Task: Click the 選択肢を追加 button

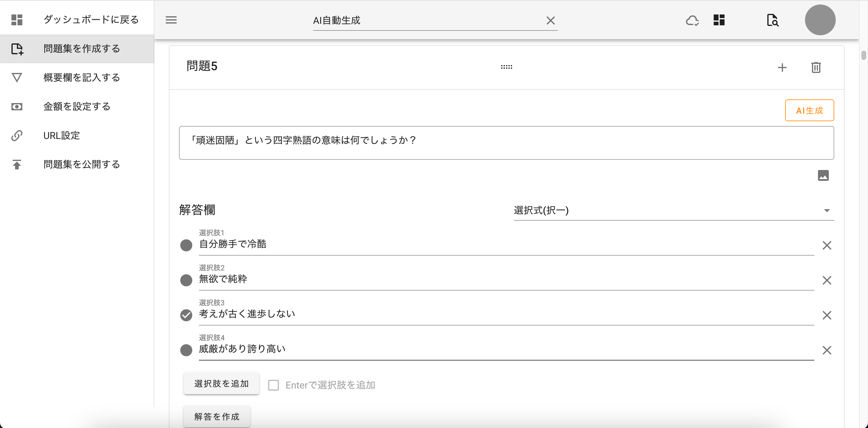Action: [x=221, y=383]
